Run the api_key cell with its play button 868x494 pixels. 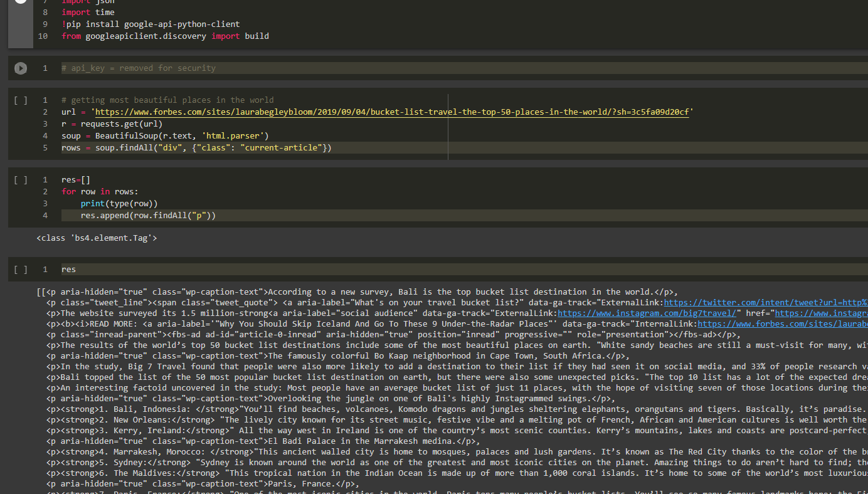click(21, 68)
